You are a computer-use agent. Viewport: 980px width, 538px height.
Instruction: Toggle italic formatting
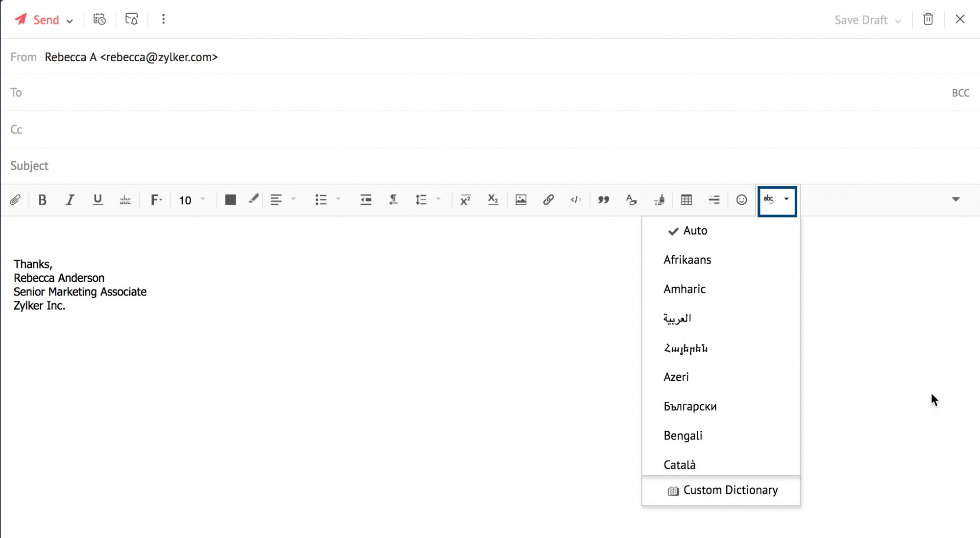click(x=70, y=200)
